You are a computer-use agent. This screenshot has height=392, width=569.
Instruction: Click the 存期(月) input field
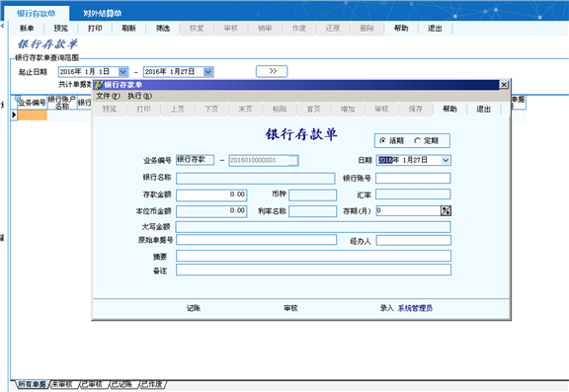408,210
